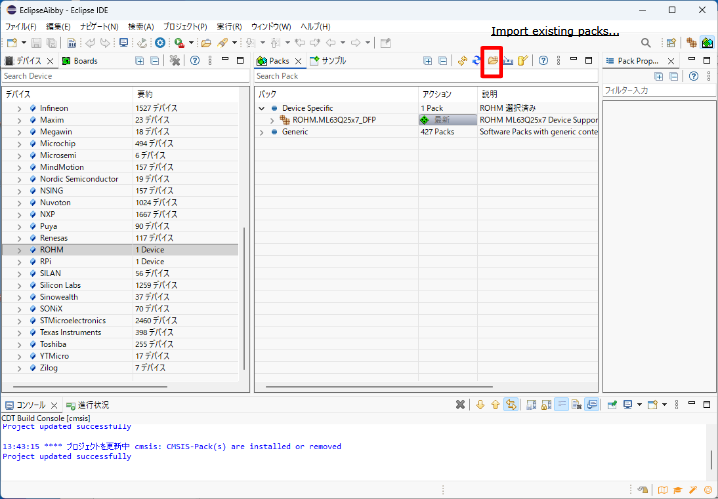Expand the ROHM.ML63Q25x7_DFP pack node
The image size is (718, 499).
(272, 120)
